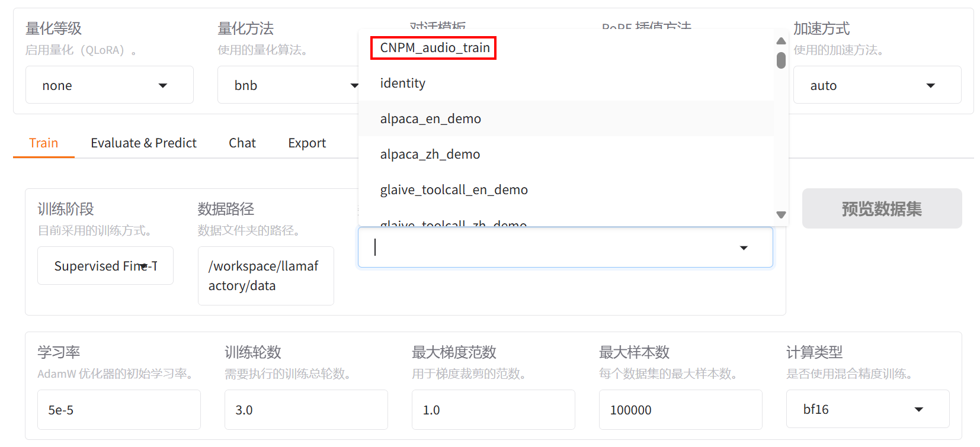Select CNPM_audio_train dataset option
This screenshot has width=980, height=447.
click(434, 48)
